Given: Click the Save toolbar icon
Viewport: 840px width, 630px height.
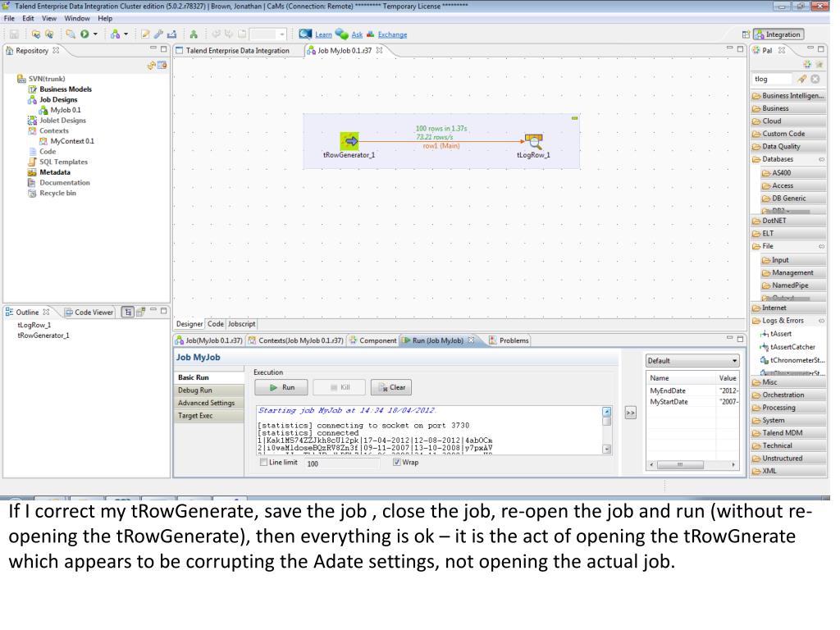Looking at the screenshot, I should [14, 34].
